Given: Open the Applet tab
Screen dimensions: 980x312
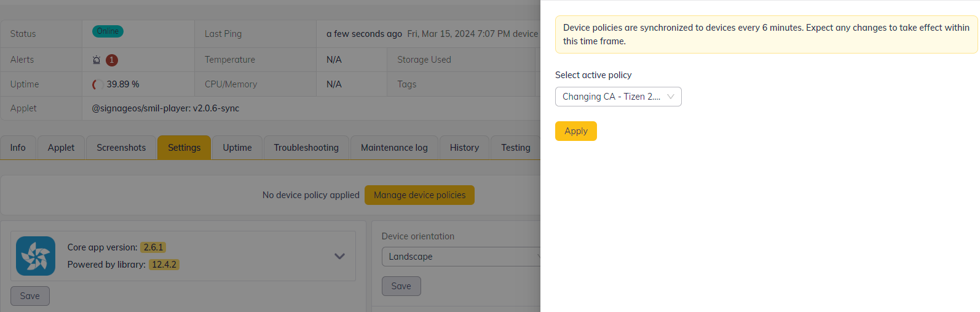Looking at the screenshot, I should (61, 148).
